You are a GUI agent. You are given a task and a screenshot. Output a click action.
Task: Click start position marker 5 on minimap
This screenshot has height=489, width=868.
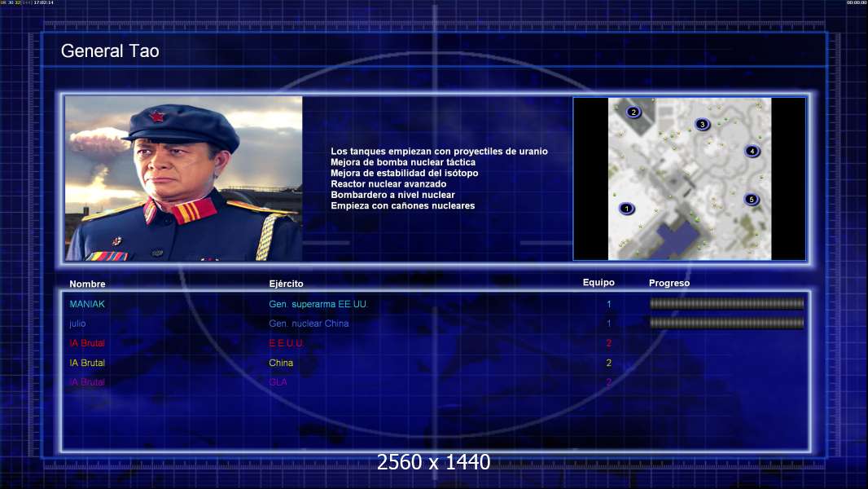[x=751, y=200]
